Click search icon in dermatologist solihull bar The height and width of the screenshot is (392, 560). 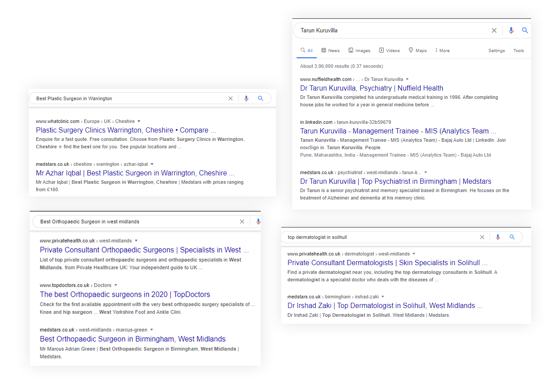point(512,237)
